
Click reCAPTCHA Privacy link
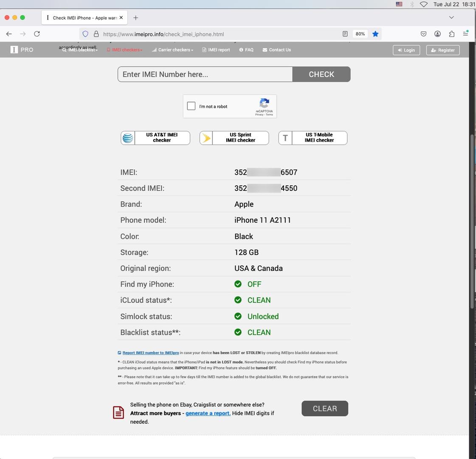[x=259, y=114]
